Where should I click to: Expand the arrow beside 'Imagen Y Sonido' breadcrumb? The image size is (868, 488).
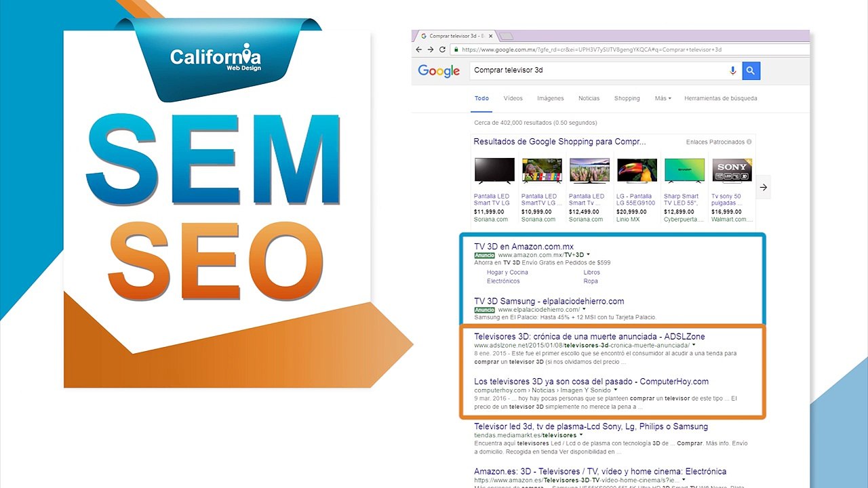(616, 390)
